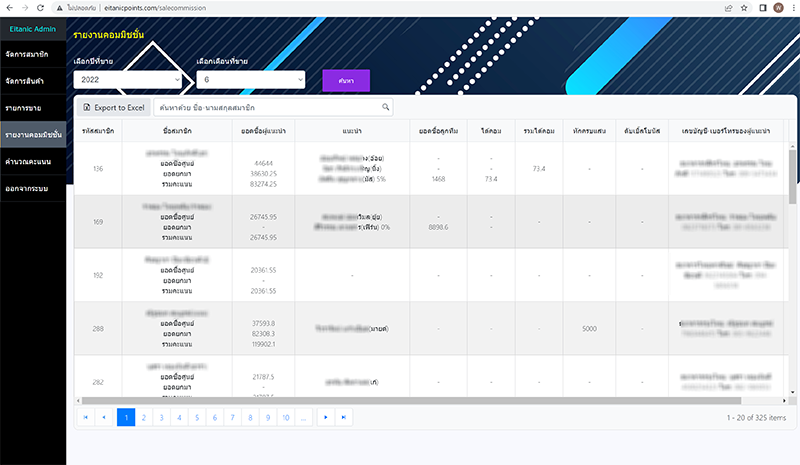Go to the previous page arrow
This screenshot has width=800, height=465.
point(105,417)
